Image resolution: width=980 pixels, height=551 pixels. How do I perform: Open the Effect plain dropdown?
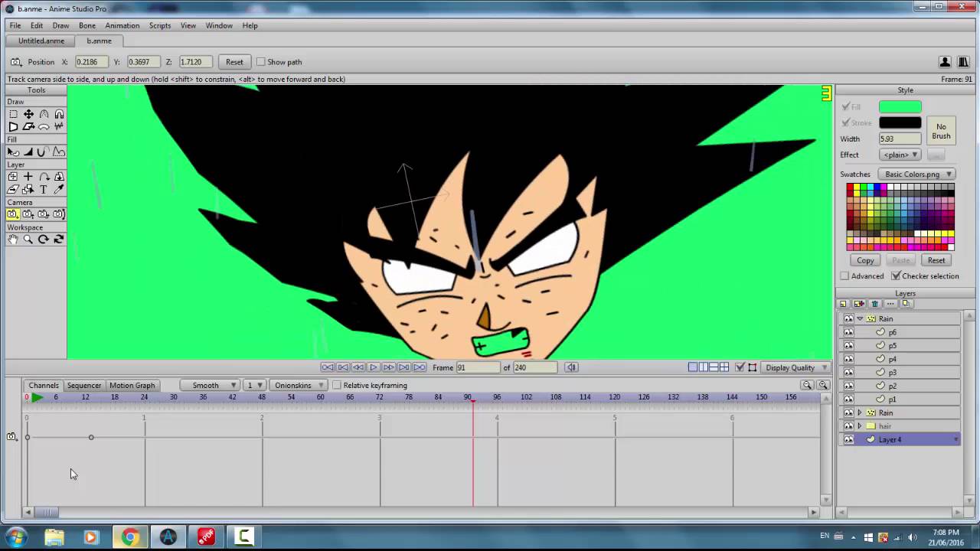[x=900, y=155]
